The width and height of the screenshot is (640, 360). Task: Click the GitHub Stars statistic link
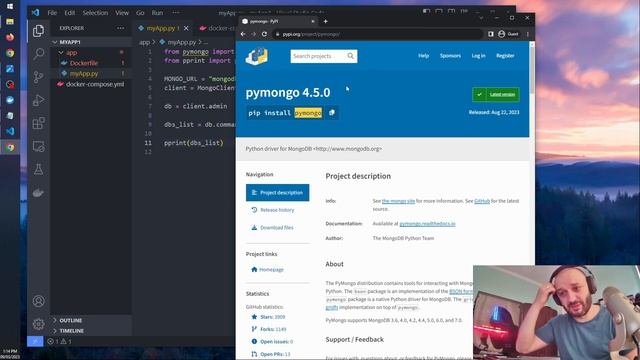(269, 317)
